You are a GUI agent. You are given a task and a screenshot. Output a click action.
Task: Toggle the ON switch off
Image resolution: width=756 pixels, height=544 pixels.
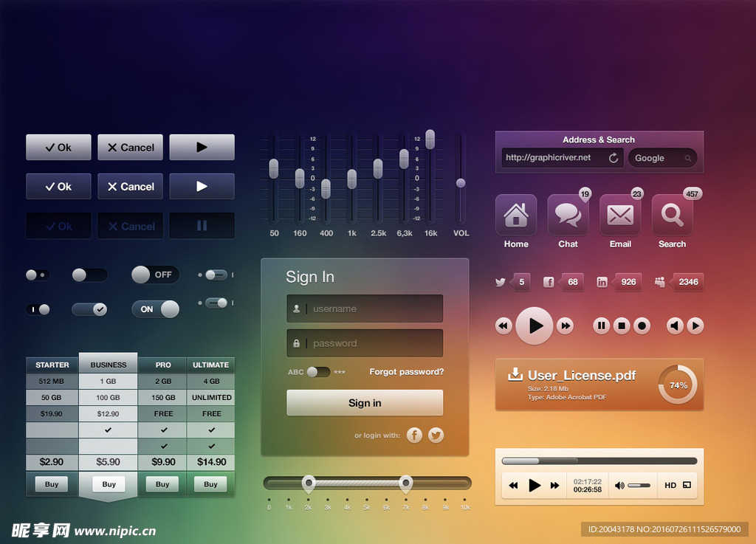click(x=155, y=309)
